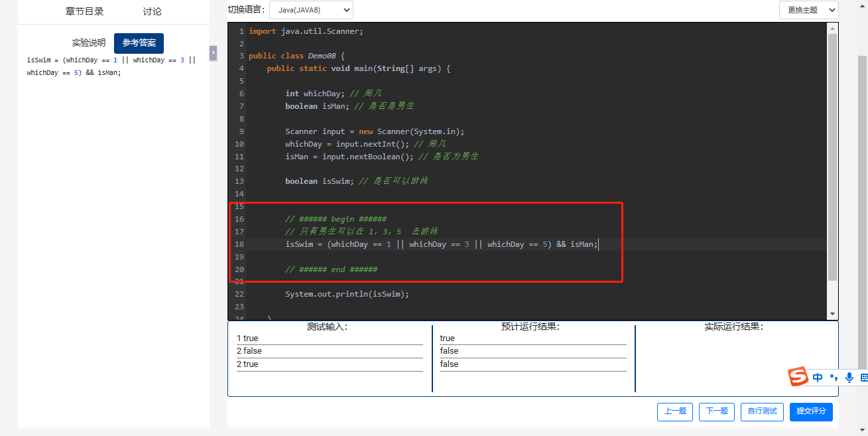
Task: Click the 切换语言 label
Action: [246, 10]
